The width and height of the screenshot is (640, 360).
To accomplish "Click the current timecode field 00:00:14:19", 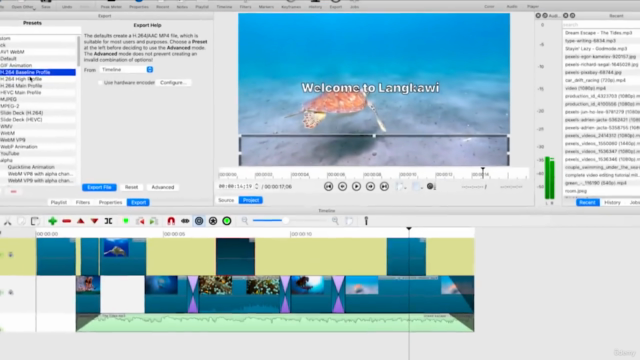I will tap(236, 187).
